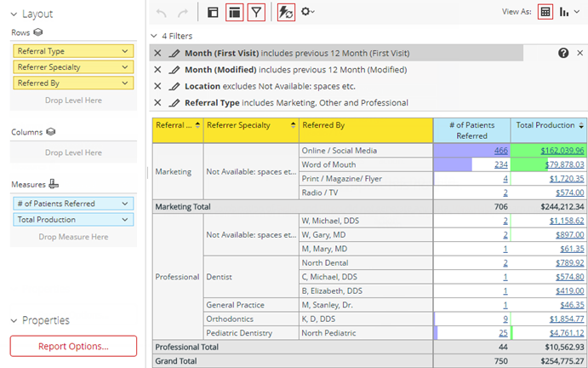Toggle the table totals toolbar icon

click(234, 13)
